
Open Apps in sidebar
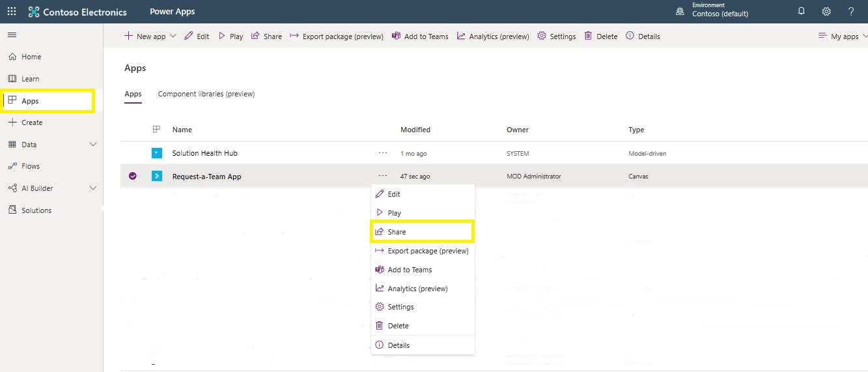(49, 101)
